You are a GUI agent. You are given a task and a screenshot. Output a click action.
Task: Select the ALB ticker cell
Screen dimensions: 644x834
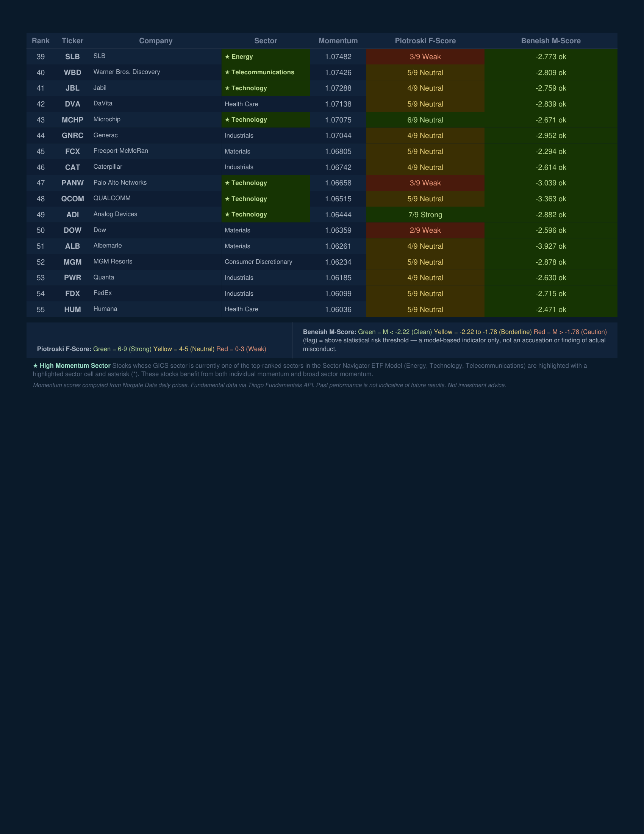(72, 246)
